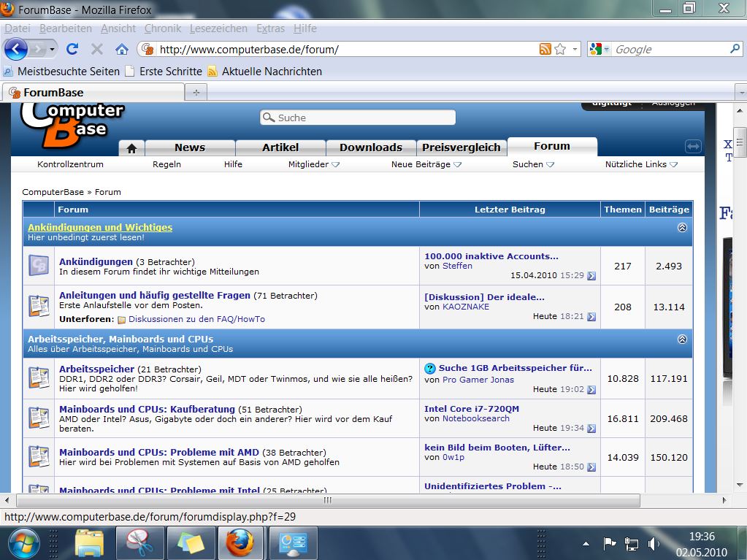This screenshot has width=747, height=560.
Task: Open Aktuelle Nachrichten bookmark feed
Action: click(265, 72)
